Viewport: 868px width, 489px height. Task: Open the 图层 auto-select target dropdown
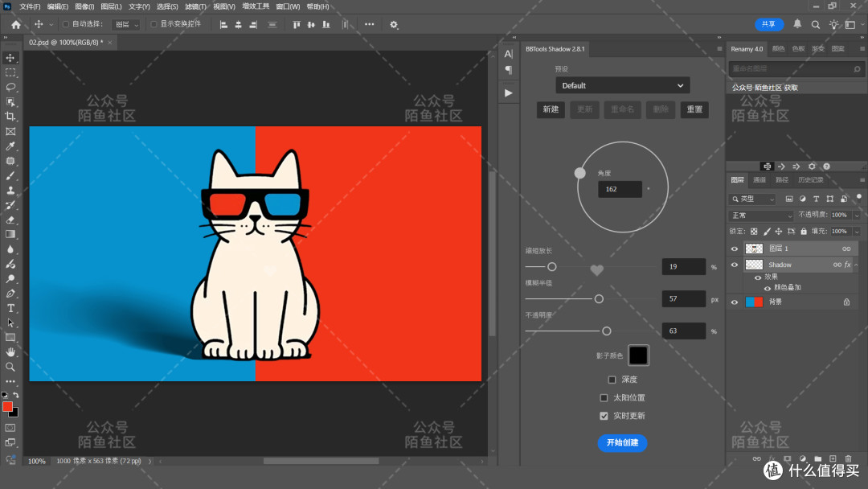click(x=125, y=24)
